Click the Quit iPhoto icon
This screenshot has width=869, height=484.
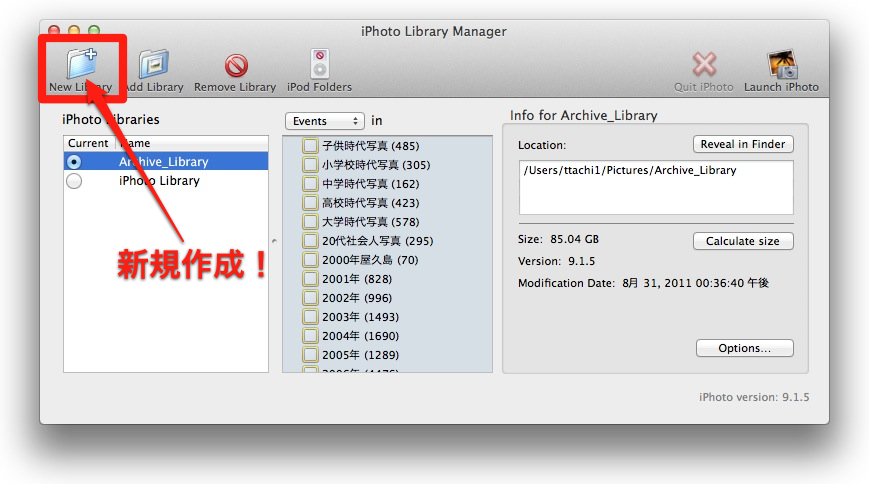(704, 64)
